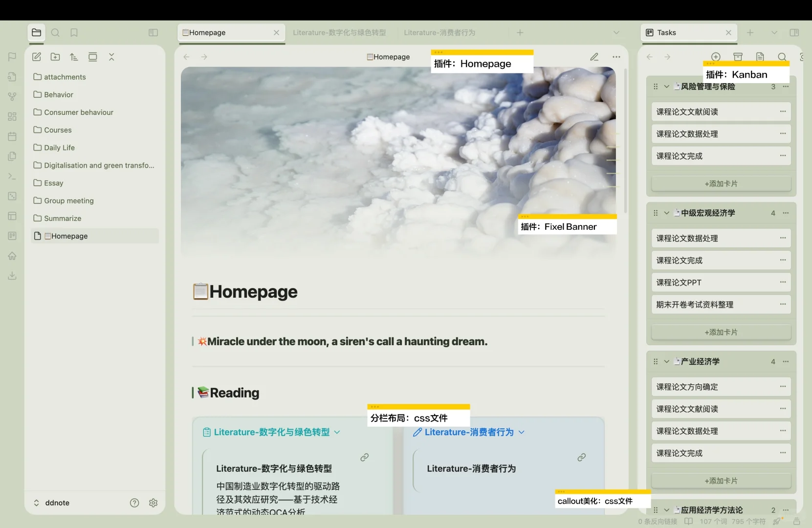Expand the Consumer behaviour folder
This screenshot has width=812, height=528.
click(95, 112)
